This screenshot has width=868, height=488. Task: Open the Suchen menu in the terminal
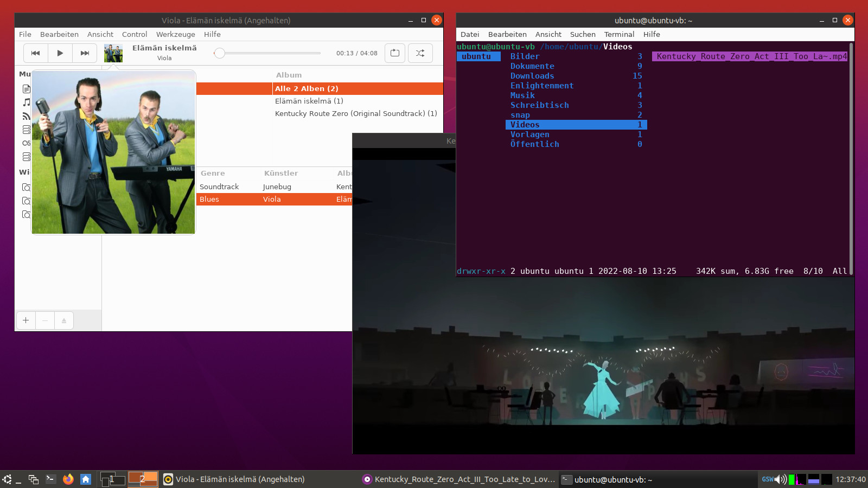[583, 34]
